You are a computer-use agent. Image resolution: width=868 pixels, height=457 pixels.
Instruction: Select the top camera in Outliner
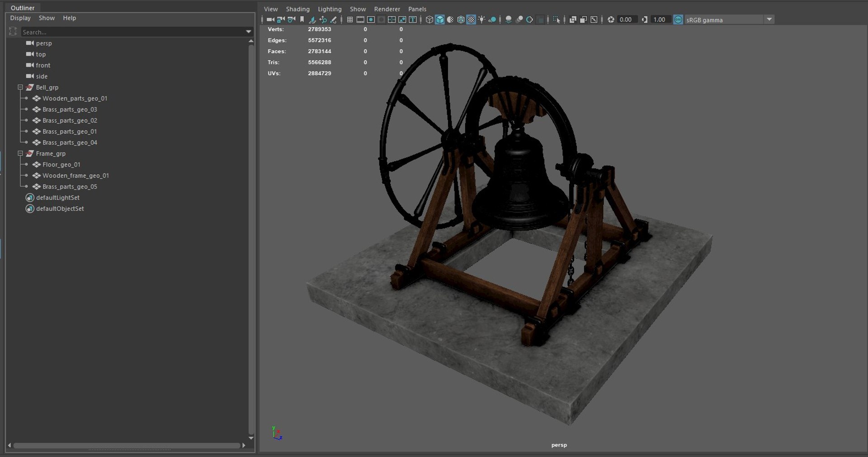click(41, 54)
